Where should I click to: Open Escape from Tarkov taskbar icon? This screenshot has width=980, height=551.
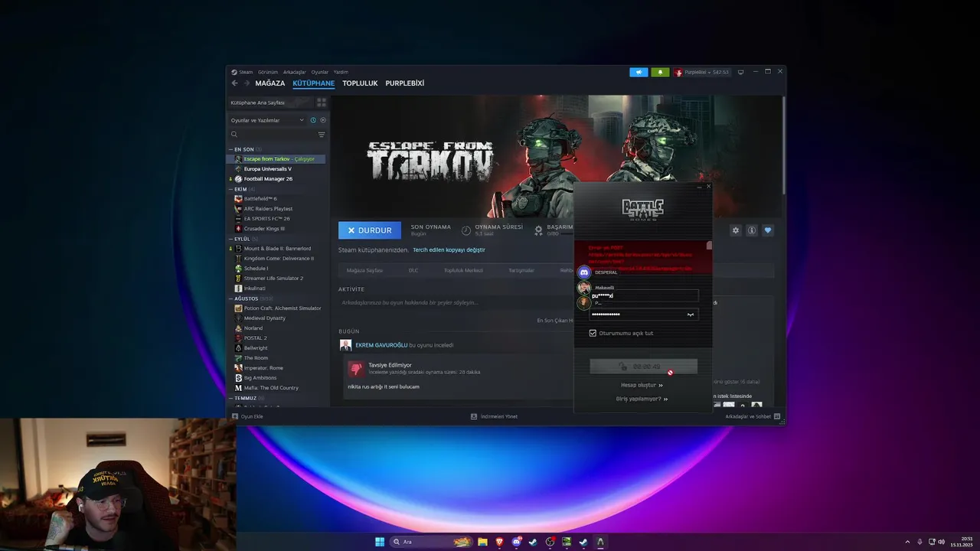[600, 542]
